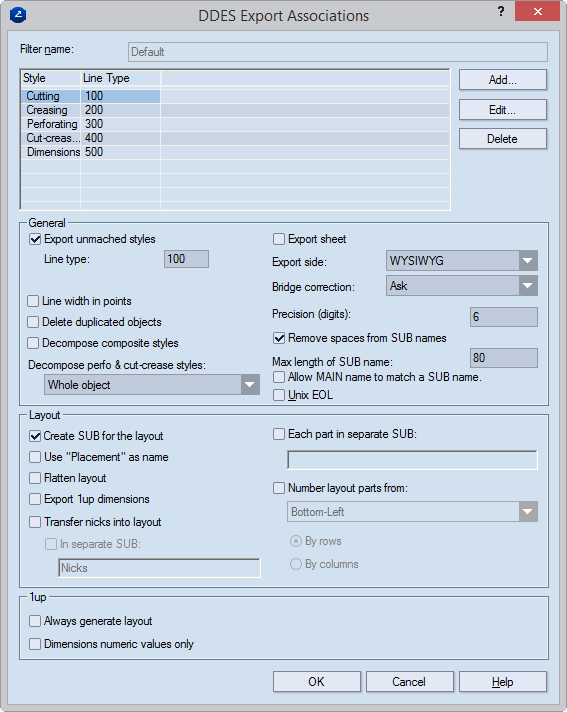
Task: Enable Always generate layout checkbox
Action: pyautogui.click(x=35, y=621)
